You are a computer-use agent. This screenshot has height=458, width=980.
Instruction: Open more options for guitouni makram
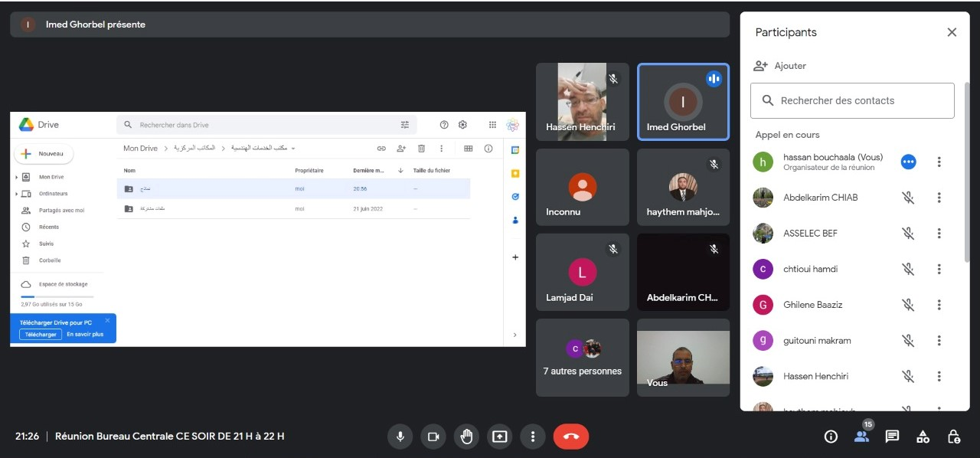point(939,341)
